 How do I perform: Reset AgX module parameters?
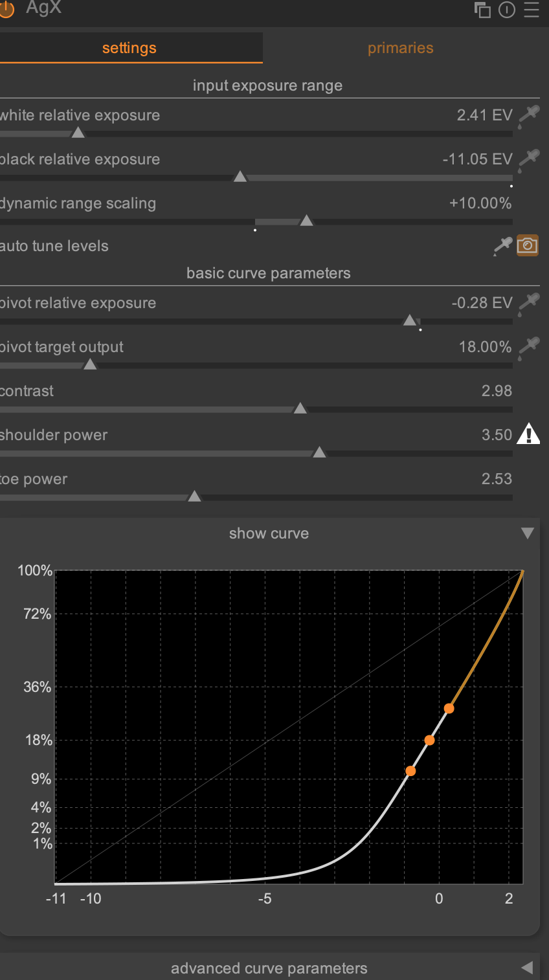click(507, 10)
